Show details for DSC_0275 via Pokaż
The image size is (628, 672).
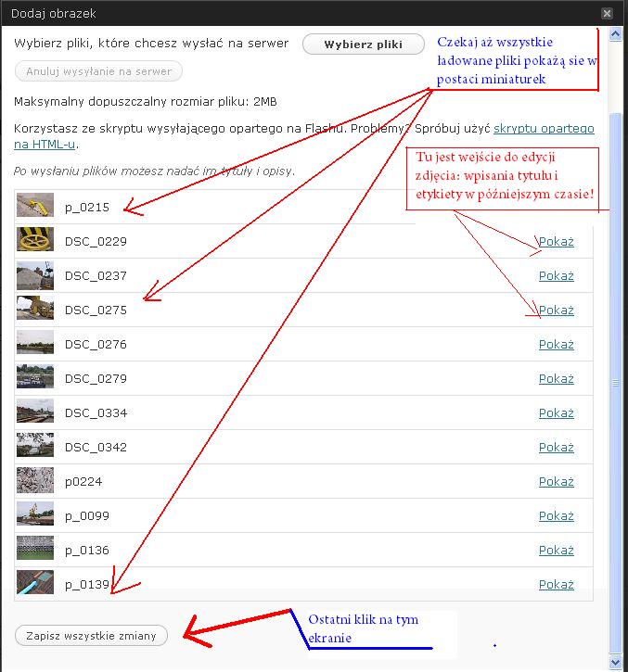[x=556, y=311]
